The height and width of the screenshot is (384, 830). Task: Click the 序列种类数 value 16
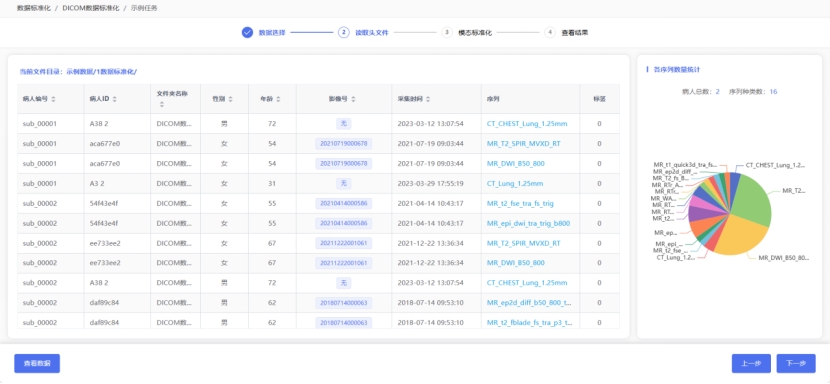pyautogui.click(x=773, y=92)
